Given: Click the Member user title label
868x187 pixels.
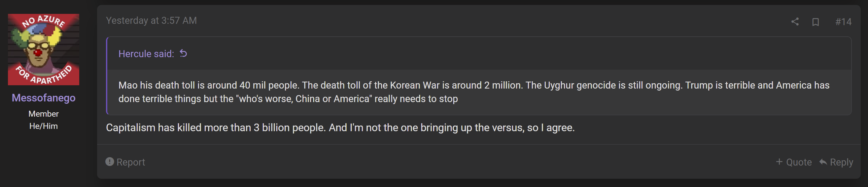Looking at the screenshot, I should [x=44, y=114].
